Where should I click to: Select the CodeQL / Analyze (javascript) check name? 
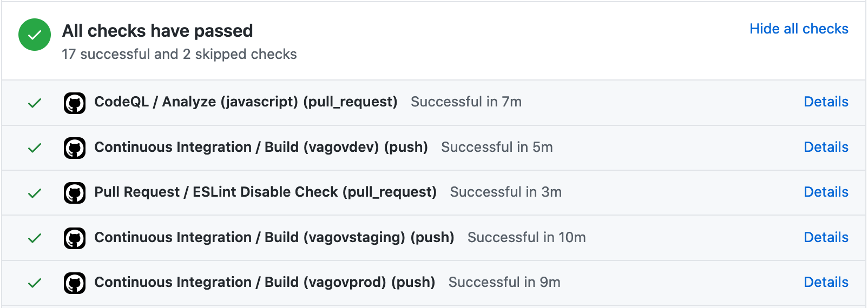click(246, 102)
